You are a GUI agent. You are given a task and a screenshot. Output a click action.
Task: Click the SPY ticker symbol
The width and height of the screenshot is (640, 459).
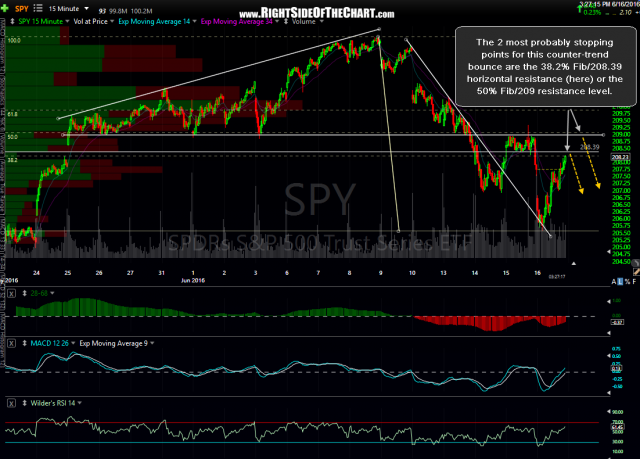22,9
